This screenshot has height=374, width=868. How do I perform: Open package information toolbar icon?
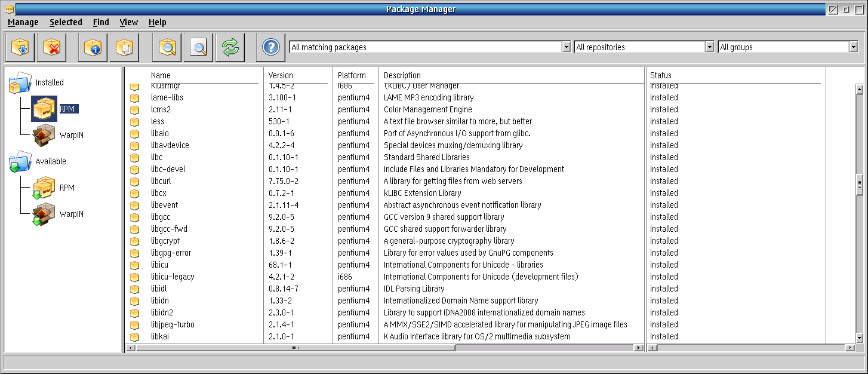point(93,47)
